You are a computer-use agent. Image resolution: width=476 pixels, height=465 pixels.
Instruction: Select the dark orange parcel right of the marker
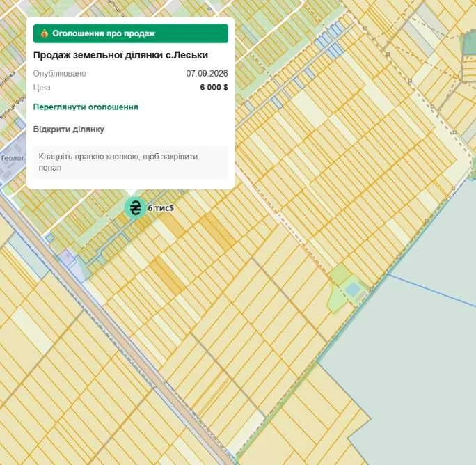tap(217, 230)
